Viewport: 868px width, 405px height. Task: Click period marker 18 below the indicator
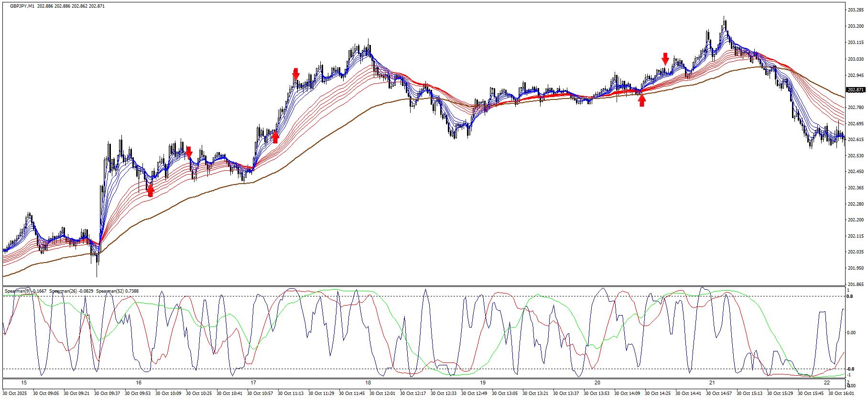(368, 383)
